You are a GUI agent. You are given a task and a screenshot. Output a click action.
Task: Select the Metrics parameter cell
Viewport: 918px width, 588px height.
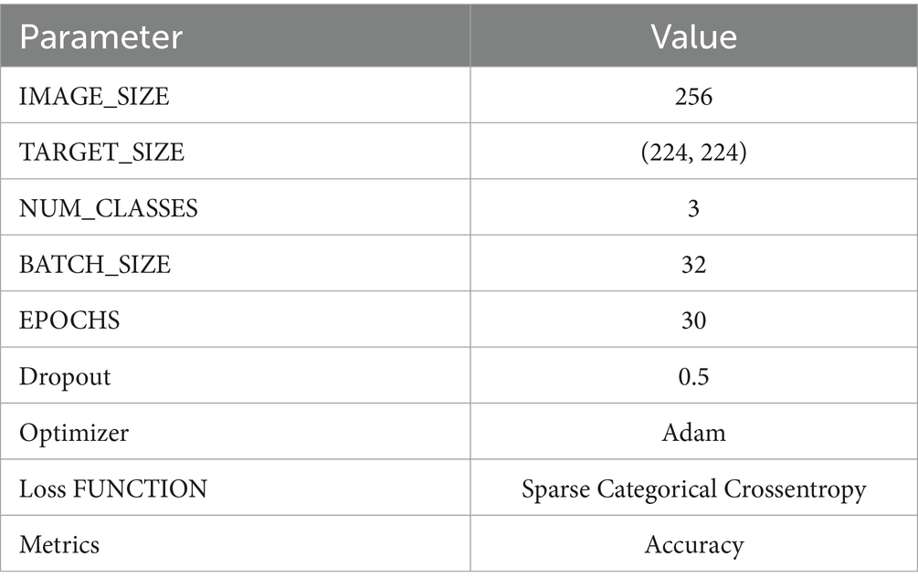[x=59, y=545]
